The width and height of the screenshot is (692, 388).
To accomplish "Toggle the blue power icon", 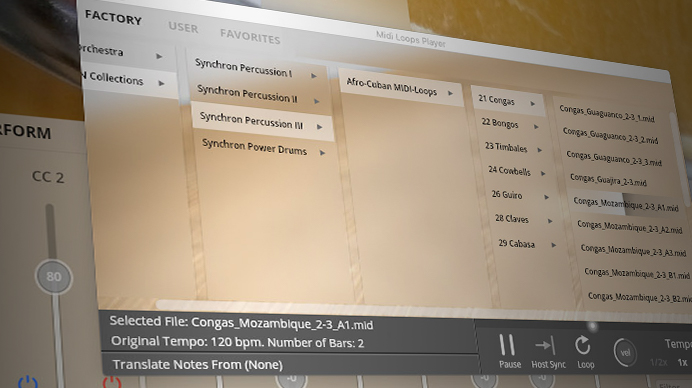I will click(28, 382).
